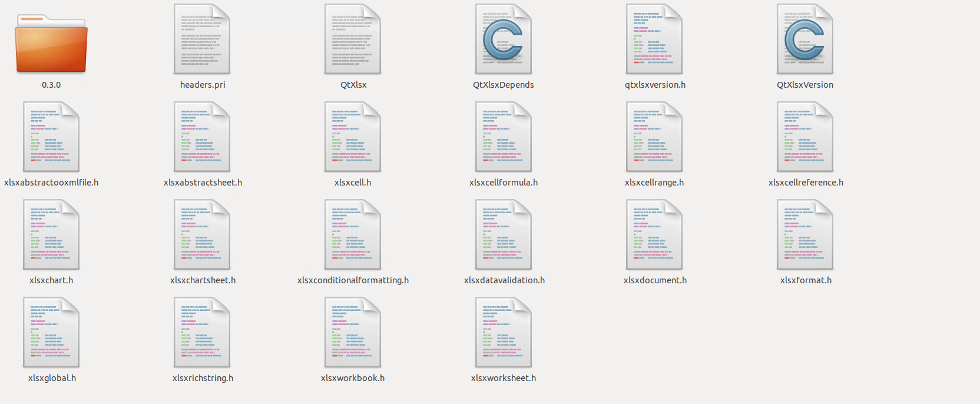The width and height of the screenshot is (980, 404).
Task: Select the xlsxrichstring.h file icon
Action: (x=202, y=332)
